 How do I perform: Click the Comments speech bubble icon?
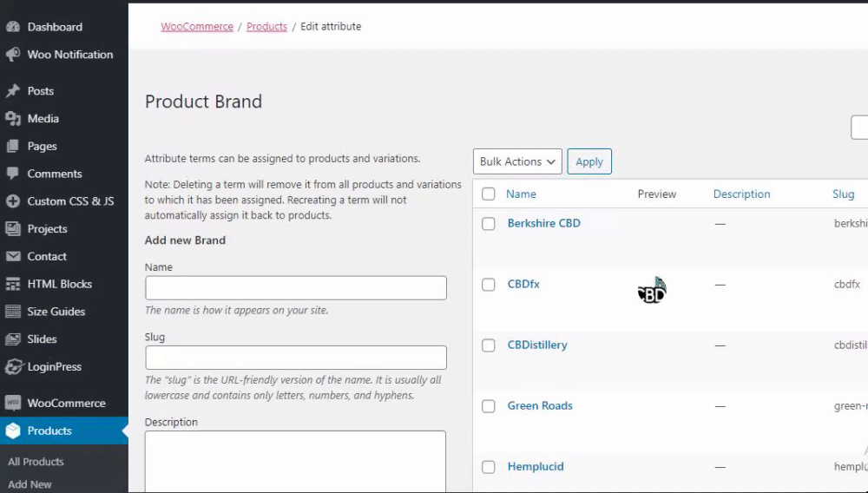13,174
